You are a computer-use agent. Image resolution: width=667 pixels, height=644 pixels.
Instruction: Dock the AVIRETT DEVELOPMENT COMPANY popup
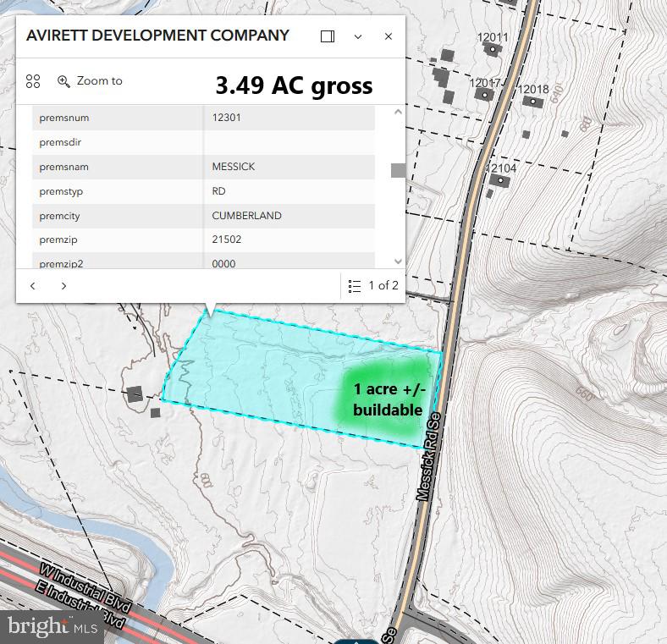pos(328,36)
